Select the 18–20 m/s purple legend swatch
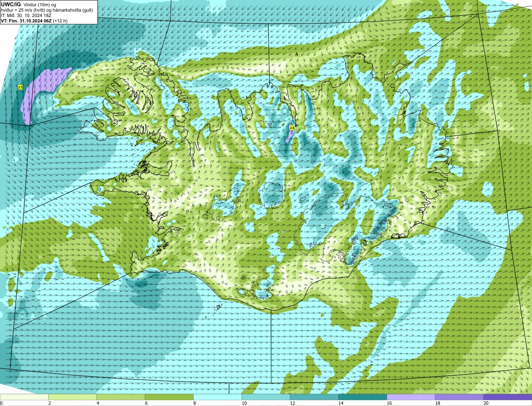The width and height of the screenshot is (532, 406). [459, 397]
